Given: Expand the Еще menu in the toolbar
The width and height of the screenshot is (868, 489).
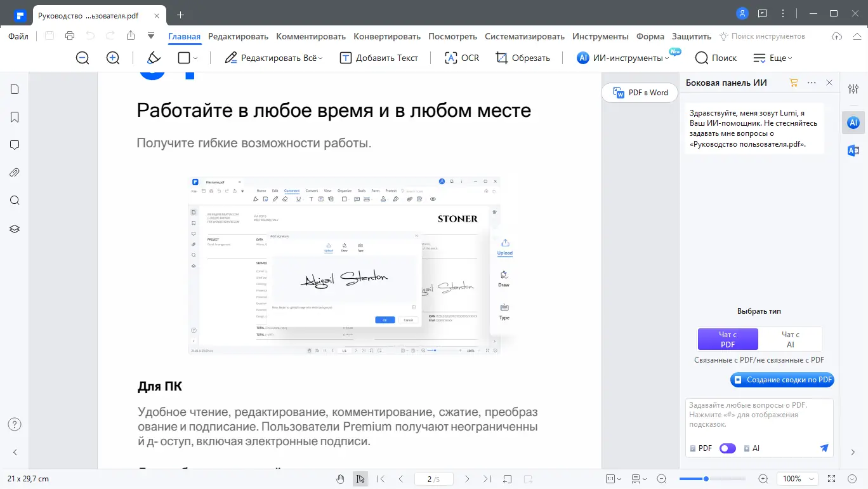Looking at the screenshot, I should pos(773,58).
